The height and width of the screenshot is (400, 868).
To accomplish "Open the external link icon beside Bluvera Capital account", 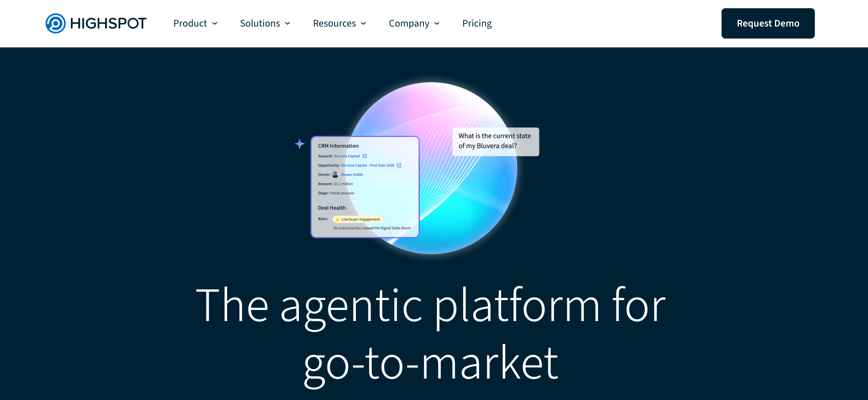I will click(365, 156).
